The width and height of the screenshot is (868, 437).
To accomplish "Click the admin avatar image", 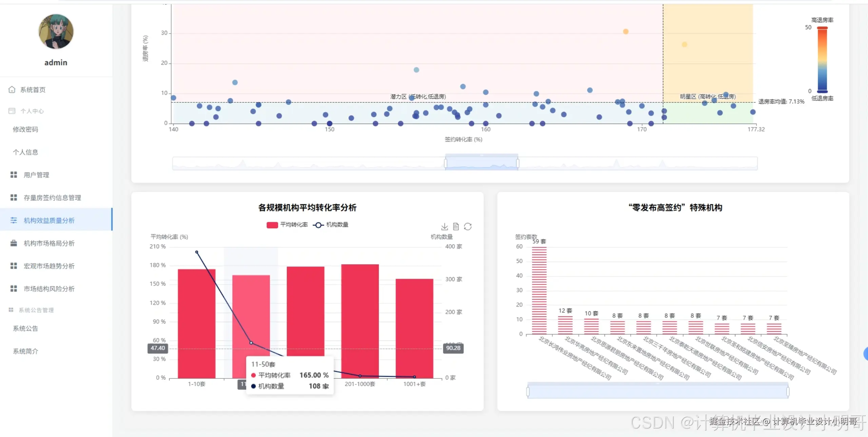I will [x=56, y=32].
